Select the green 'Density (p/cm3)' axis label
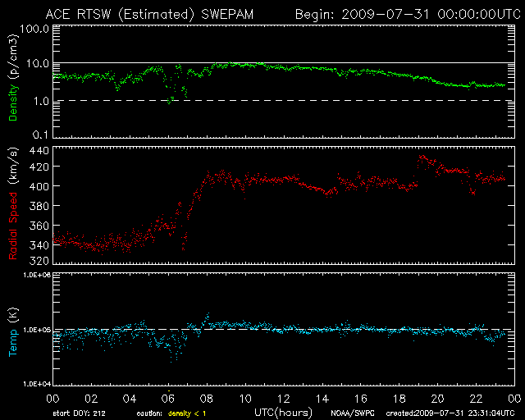Image resolution: width=525 pixels, height=420 pixels. pos(13,78)
